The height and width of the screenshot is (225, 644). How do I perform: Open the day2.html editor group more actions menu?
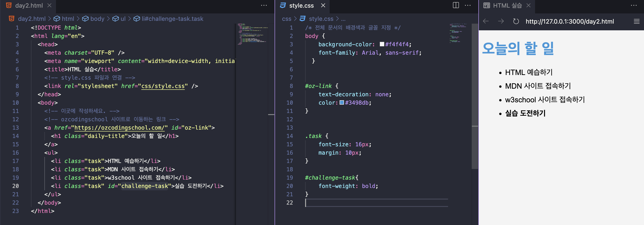pos(264,6)
